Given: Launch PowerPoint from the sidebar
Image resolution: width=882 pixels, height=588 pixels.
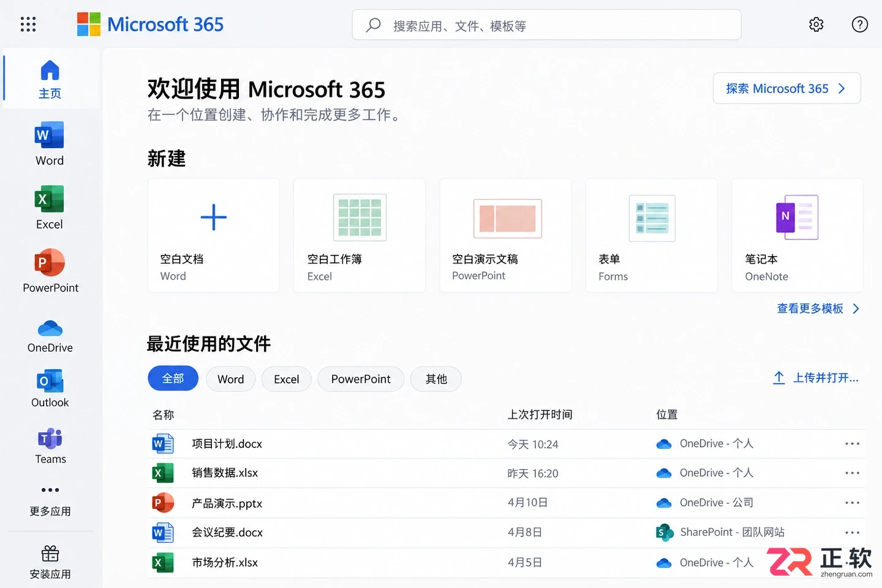Looking at the screenshot, I should pyautogui.click(x=50, y=271).
